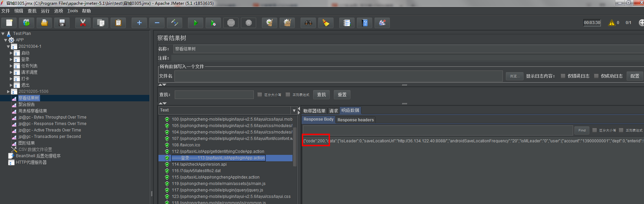The width and height of the screenshot is (644, 204).
Task: Select sample 114 /api/checkAppVersion.api
Action: pyautogui.click(x=199, y=164)
